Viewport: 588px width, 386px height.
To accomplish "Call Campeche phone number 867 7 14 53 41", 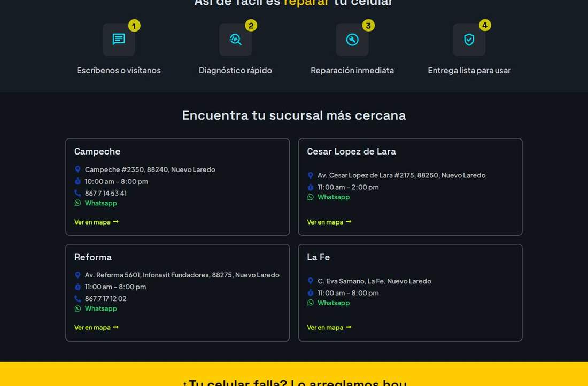I will (106, 193).
